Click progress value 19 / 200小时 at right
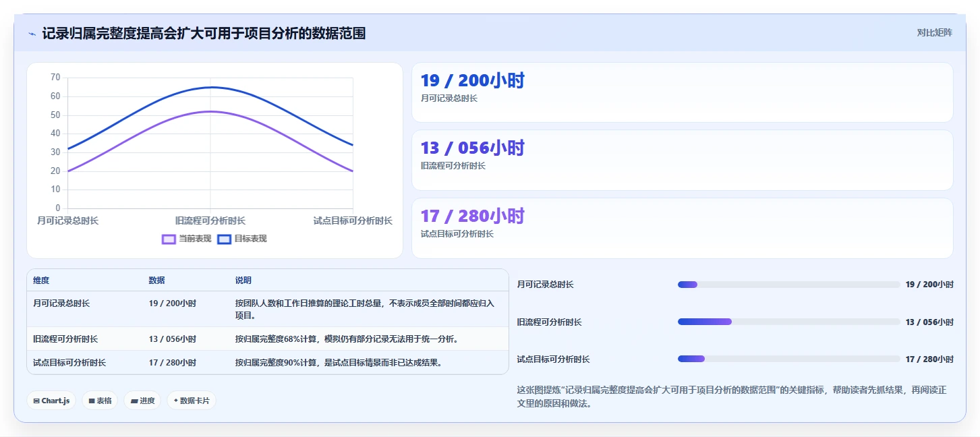This screenshot has height=437, width=980. click(929, 285)
